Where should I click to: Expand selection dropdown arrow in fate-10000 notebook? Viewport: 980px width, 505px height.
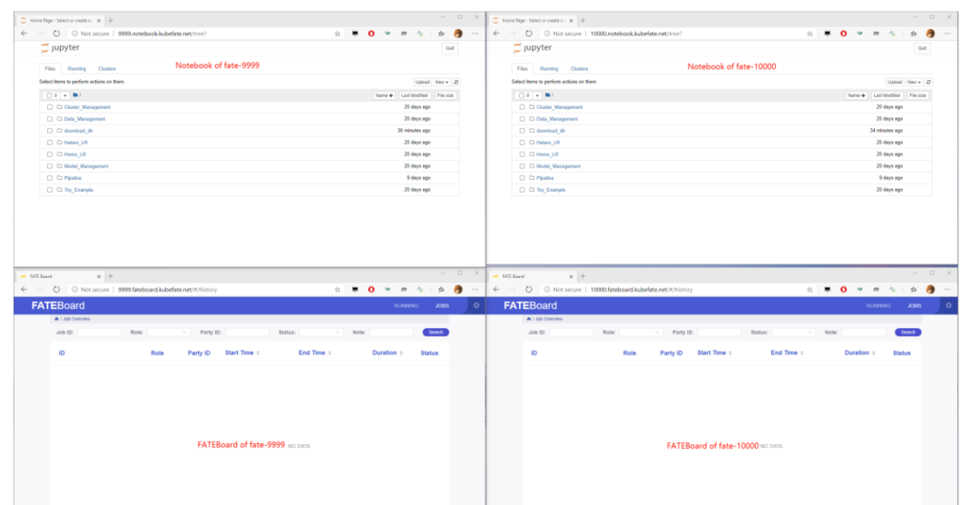coord(537,95)
